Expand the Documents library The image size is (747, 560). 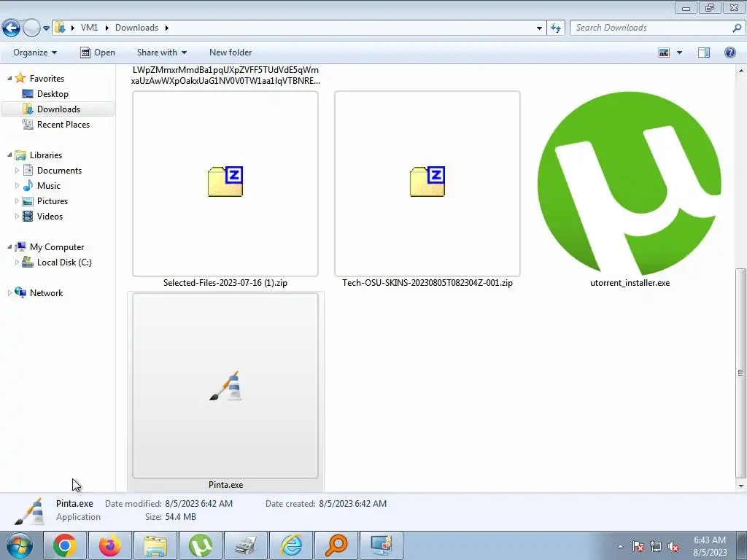(18, 170)
